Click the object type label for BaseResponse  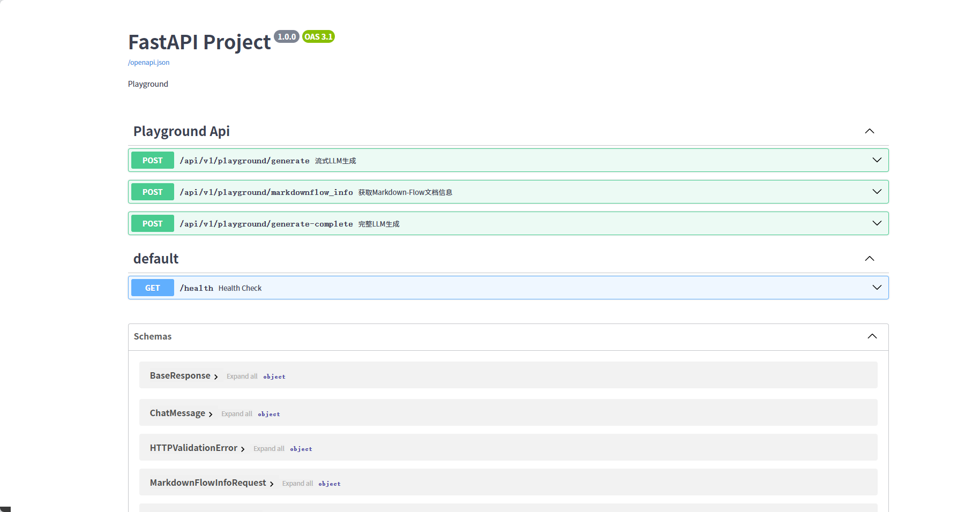[274, 377]
